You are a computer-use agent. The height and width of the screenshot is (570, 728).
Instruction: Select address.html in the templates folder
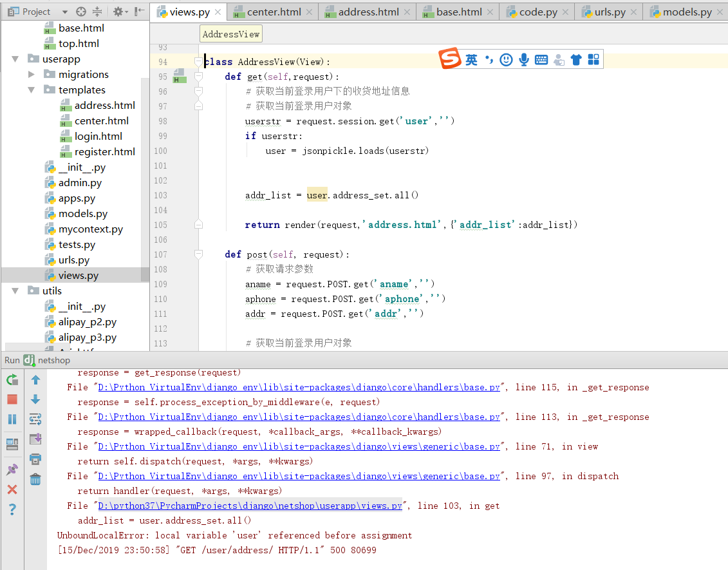pyautogui.click(x=104, y=106)
